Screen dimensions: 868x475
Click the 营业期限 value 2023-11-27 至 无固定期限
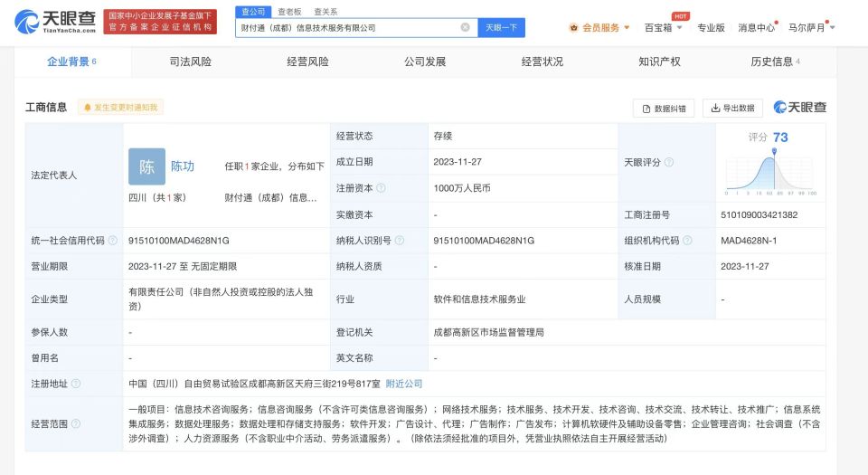tap(183, 266)
